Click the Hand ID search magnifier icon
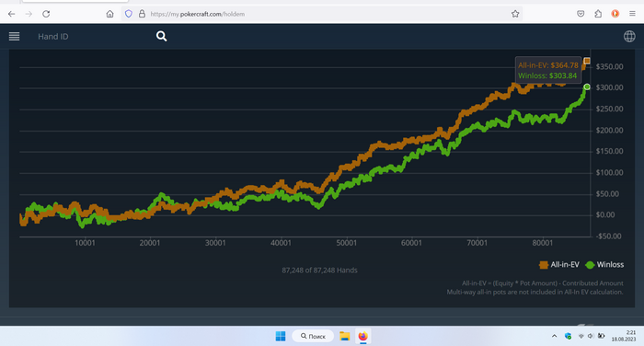Viewport: 644px width, 346px height. click(x=161, y=37)
